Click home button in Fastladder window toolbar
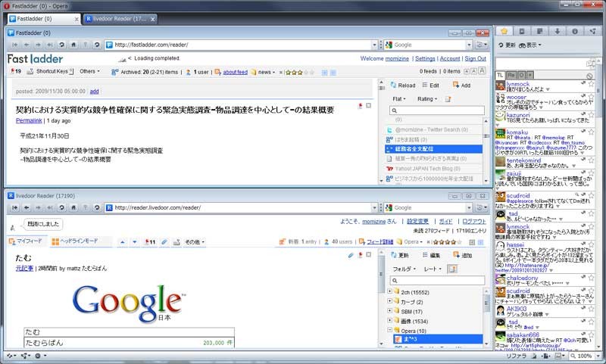The image size is (606, 364). pos(73,45)
